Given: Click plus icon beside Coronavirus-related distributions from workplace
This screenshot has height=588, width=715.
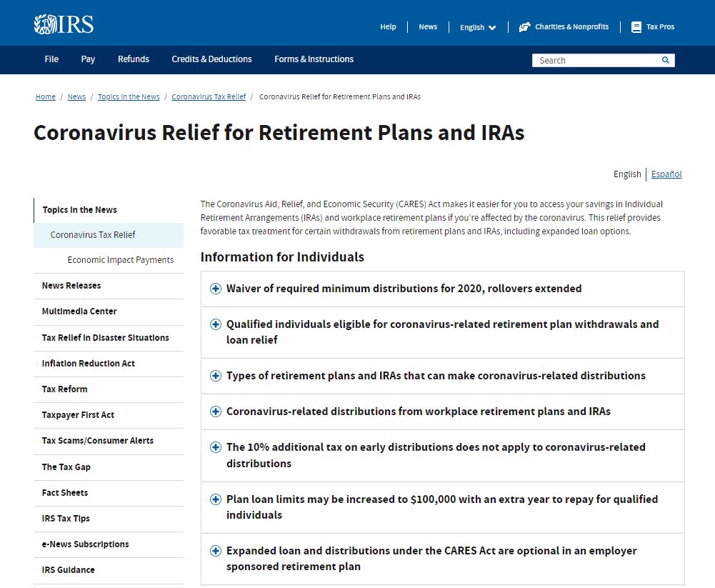Looking at the screenshot, I should click(216, 412).
